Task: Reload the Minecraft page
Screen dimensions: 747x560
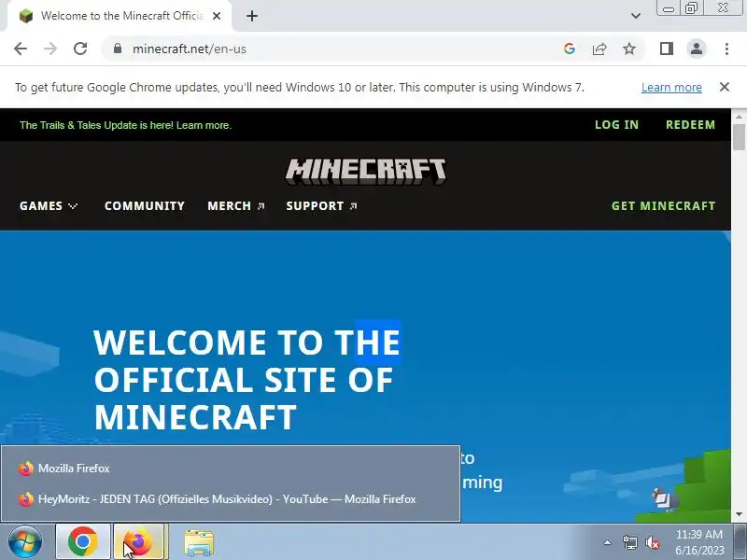Action: (80, 49)
